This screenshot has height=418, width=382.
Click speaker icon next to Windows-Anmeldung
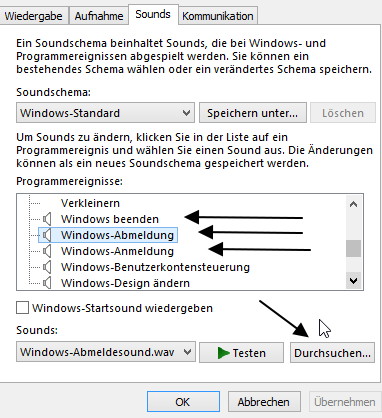[47, 251]
